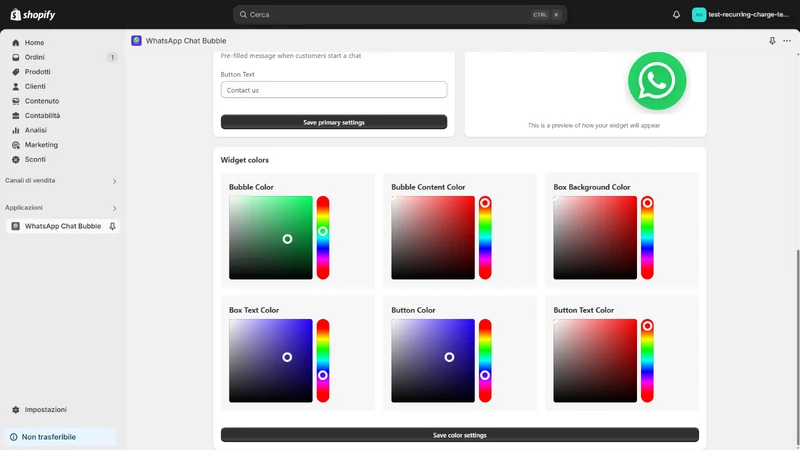Click the Analisi bar chart icon
This screenshot has width=800, height=450.
tap(16, 130)
